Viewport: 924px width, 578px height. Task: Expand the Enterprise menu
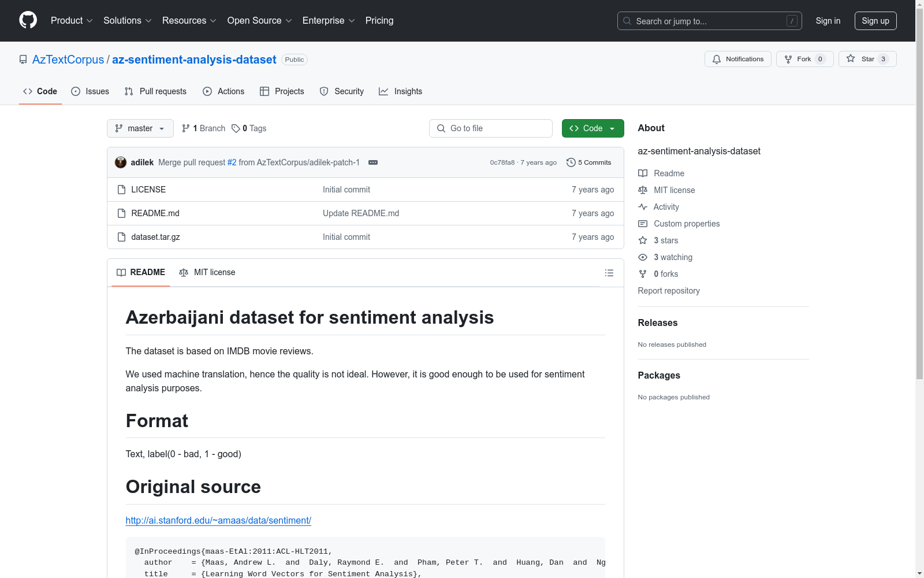click(x=329, y=21)
